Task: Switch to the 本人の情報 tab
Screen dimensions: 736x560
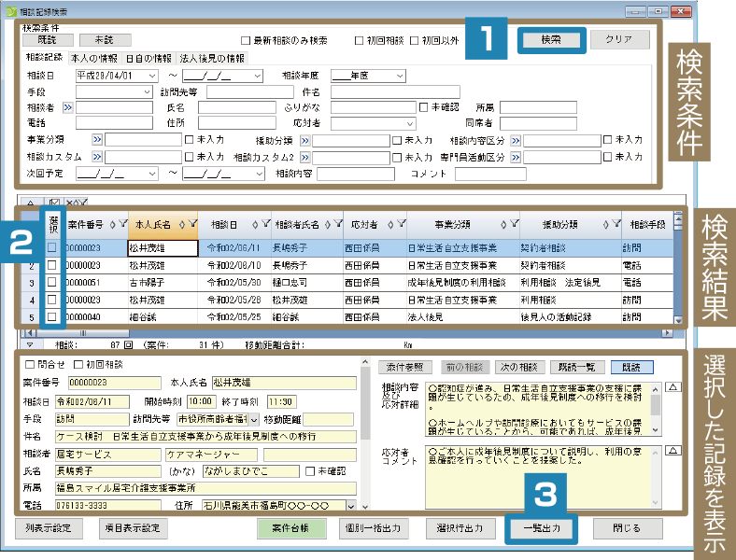Action: coord(94,58)
